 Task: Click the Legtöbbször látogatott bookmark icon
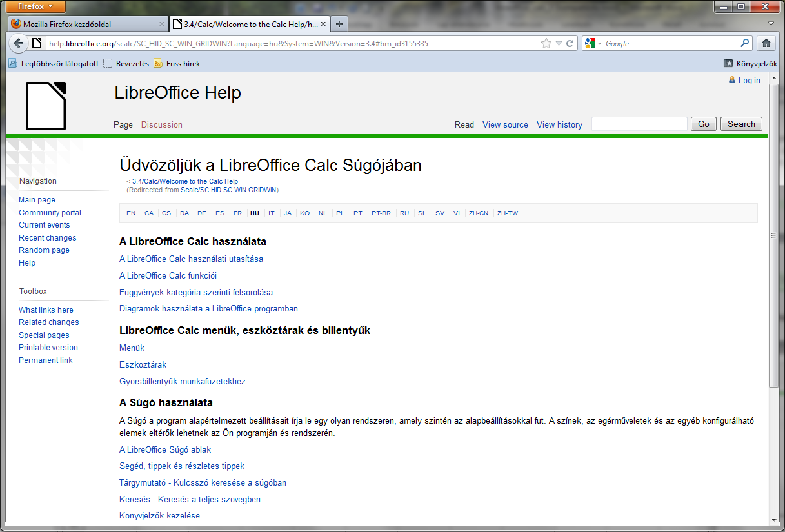click(13, 64)
